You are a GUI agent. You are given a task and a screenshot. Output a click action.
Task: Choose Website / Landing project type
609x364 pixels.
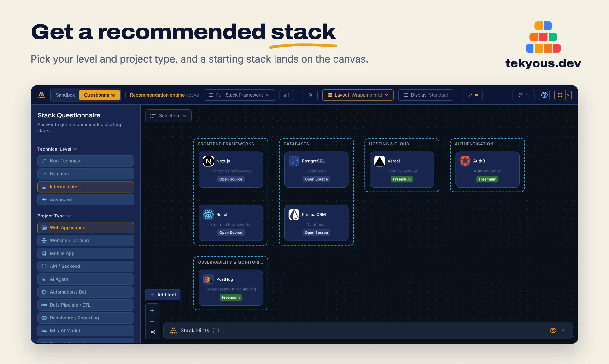point(85,241)
